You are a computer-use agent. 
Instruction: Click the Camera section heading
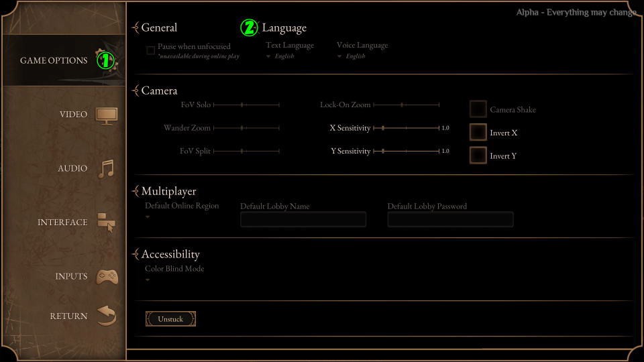pos(160,90)
